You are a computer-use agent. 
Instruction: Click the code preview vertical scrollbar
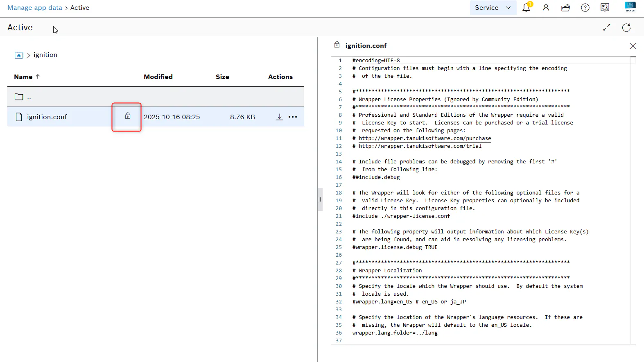pos(633,200)
